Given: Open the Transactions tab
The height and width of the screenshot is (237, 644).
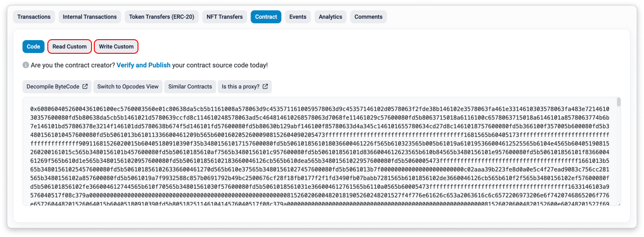Looking at the screenshot, I should 34,17.
